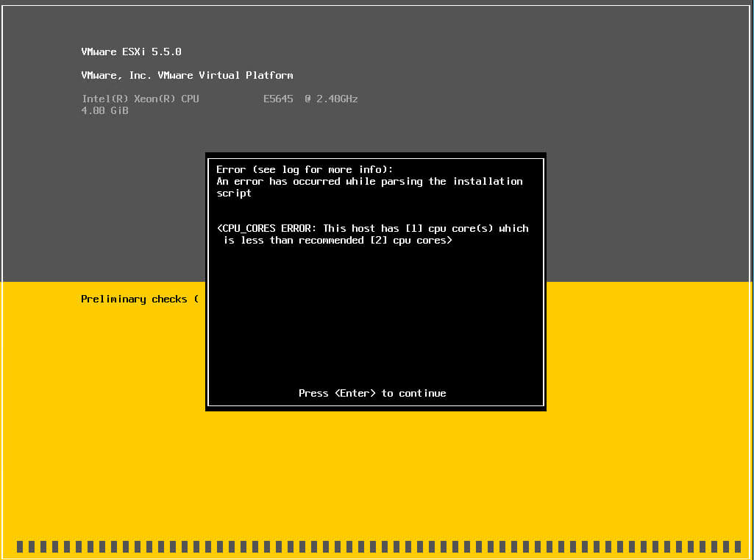This screenshot has width=754, height=560.
Task: Click the word 'script' in error dialog
Action: [234, 194]
